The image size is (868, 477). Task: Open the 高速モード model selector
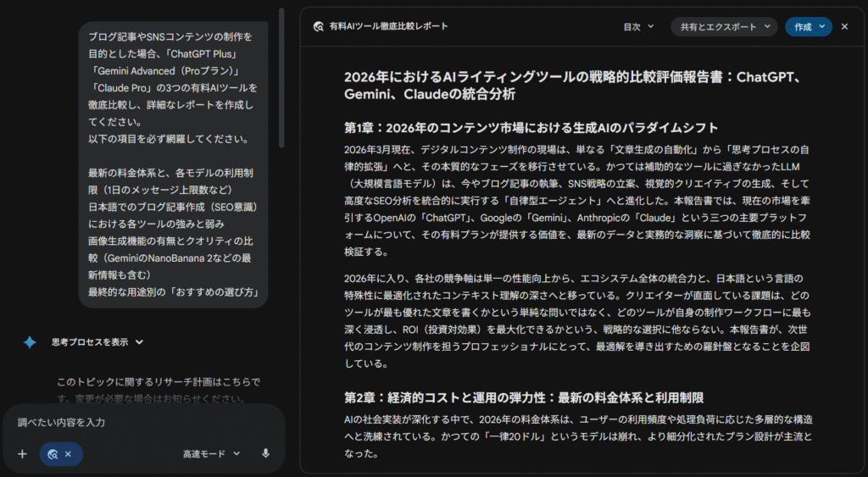tap(211, 454)
